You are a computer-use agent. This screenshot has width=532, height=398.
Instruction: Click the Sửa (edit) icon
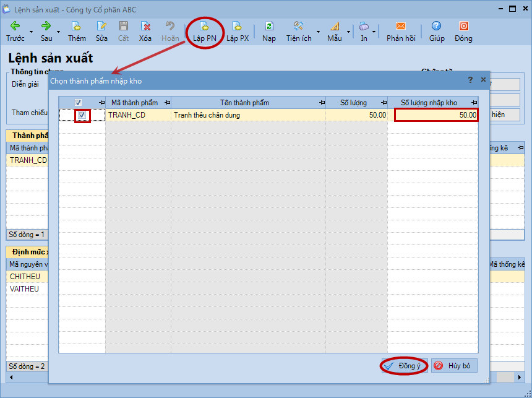101,27
